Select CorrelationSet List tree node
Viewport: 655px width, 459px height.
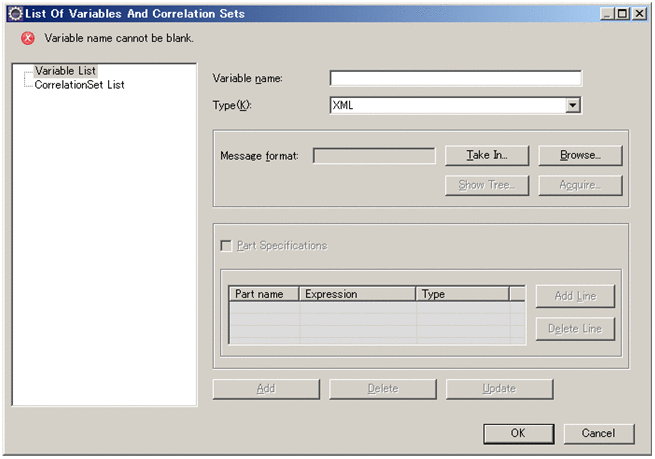click(79, 85)
